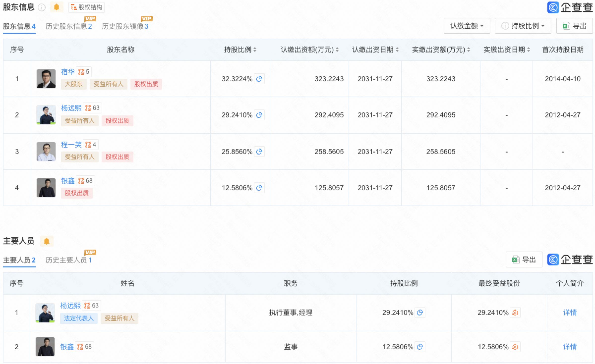The height and width of the screenshot is (364, 595).
Task: Switch to 历史股东信息 tab
Action: tap(69, 26)
